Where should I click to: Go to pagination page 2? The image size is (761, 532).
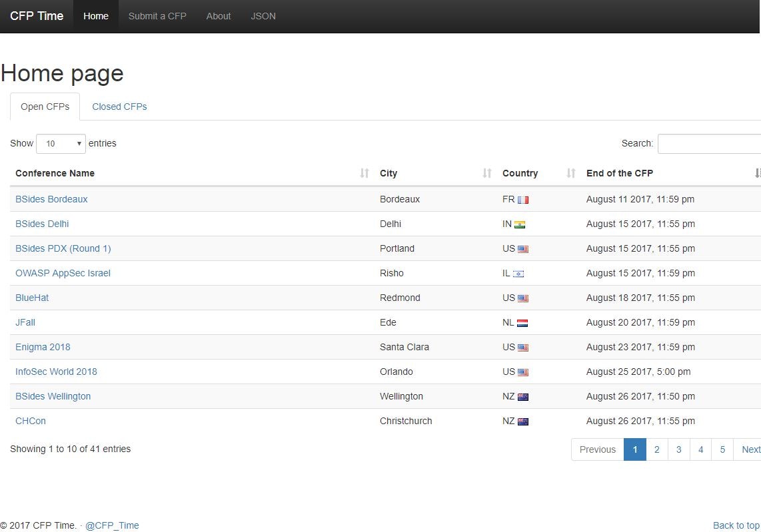(656, 449)
